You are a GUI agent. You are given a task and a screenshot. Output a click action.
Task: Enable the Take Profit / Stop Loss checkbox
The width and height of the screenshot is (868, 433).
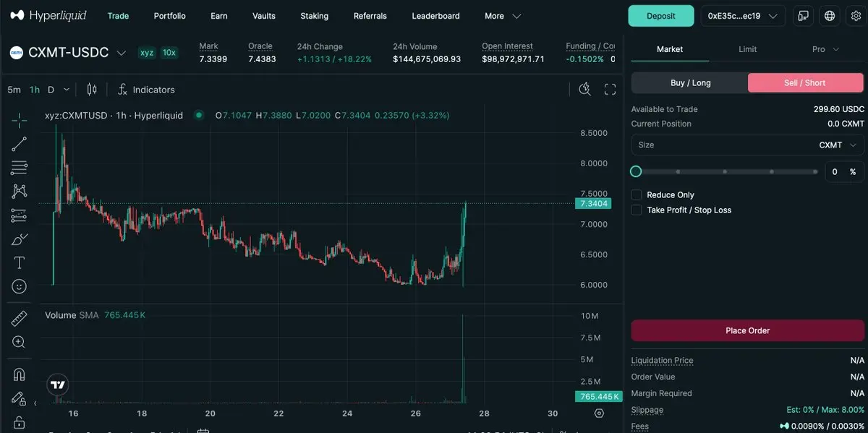tap(637, 210)
